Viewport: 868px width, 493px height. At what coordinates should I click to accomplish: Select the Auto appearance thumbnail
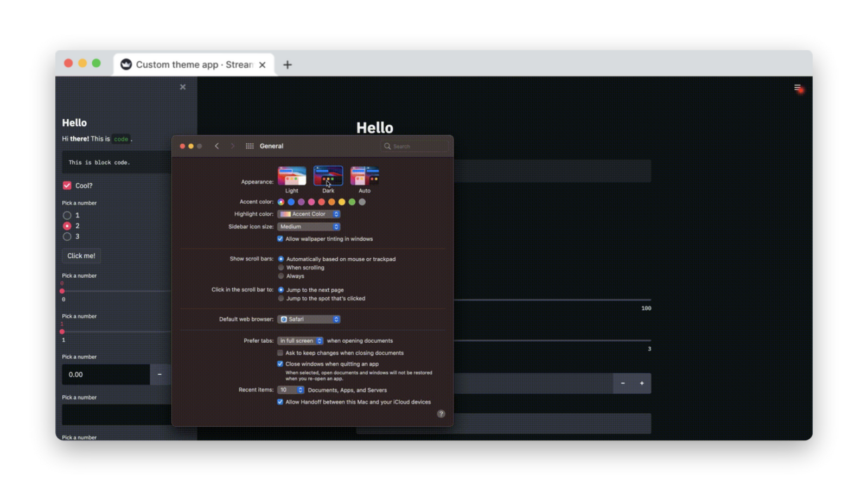tap(364, 175)
